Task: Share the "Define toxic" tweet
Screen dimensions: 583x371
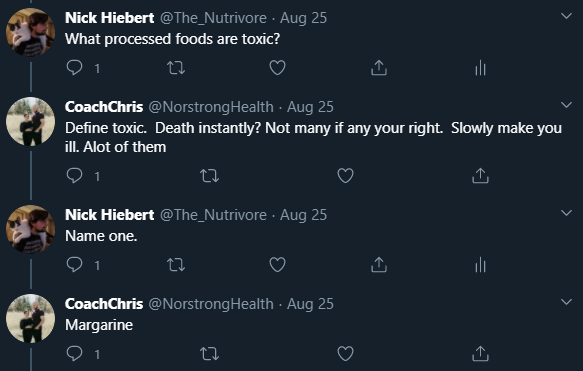Action: click(x=480, y=175)
